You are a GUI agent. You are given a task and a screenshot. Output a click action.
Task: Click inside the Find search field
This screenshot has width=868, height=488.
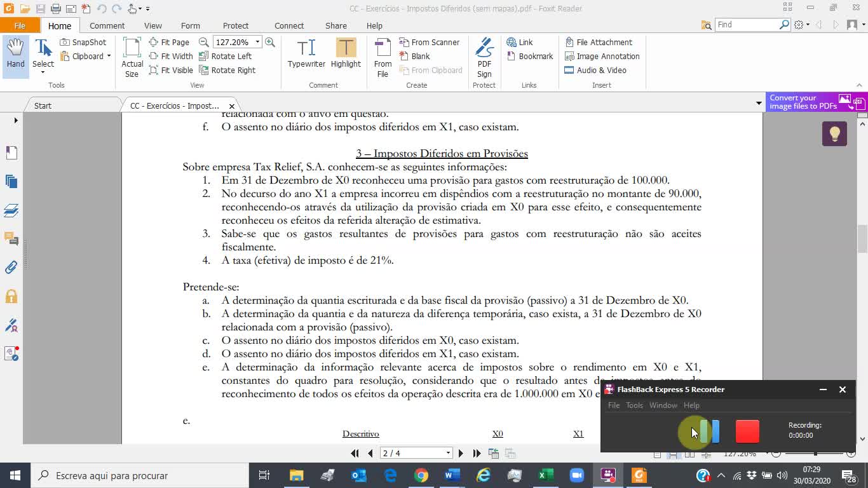[747, 25]
